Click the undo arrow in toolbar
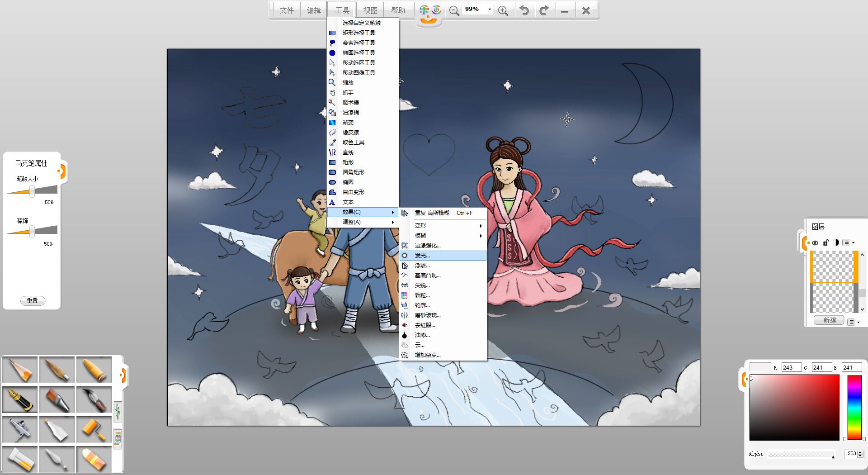Screen dimensions: 868x475 (524, 10)
